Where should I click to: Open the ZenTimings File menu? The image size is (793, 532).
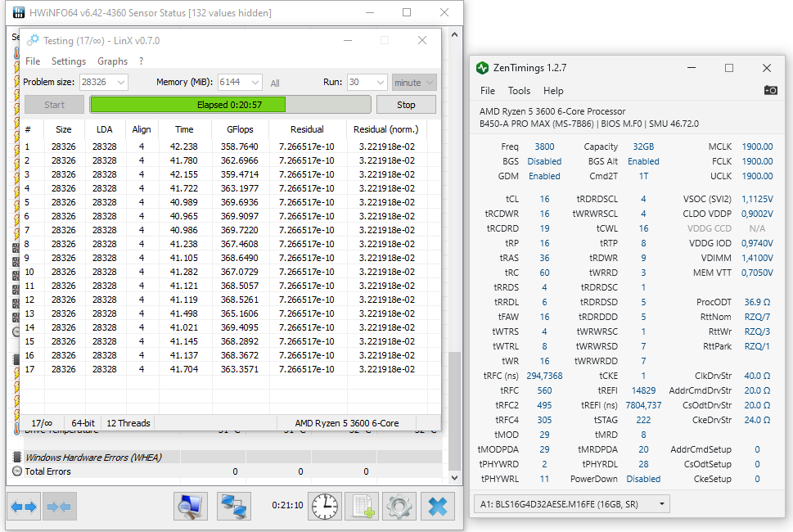pos(488,91)
